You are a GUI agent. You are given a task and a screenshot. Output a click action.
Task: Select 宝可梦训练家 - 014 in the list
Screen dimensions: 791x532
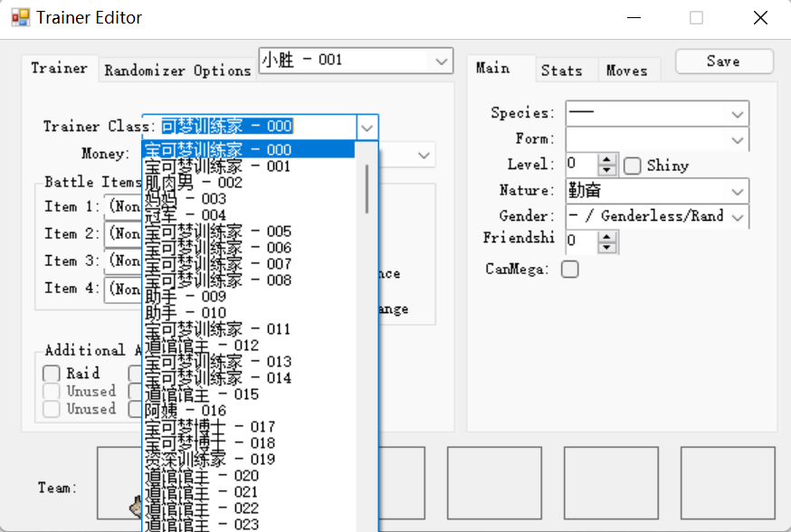pyautogui.click(x=249, y=378)
